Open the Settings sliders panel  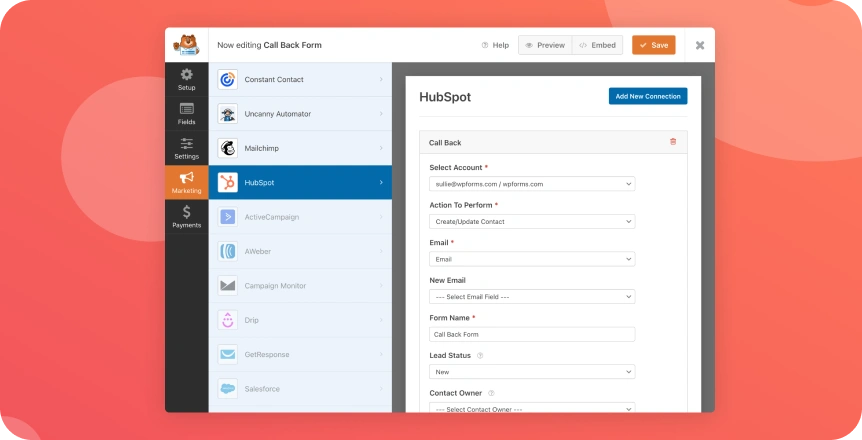186,148
